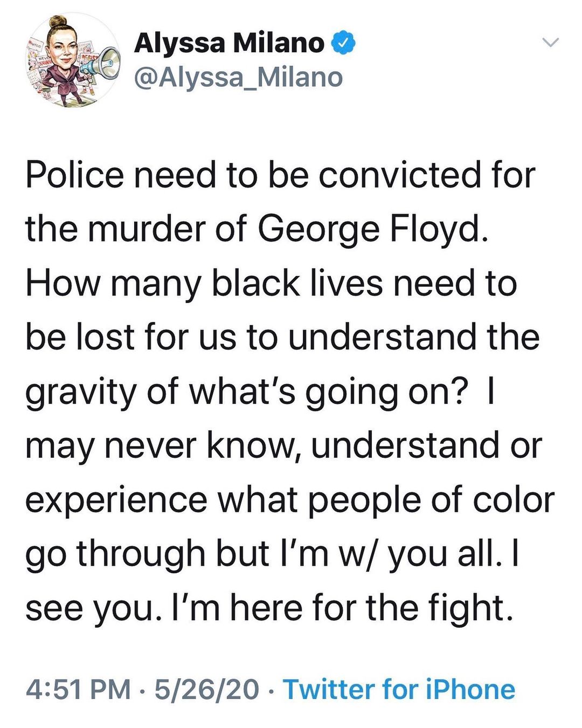Open Alyssa Milano's profile avatar
582x728 pixels.
tap(72, 60)
